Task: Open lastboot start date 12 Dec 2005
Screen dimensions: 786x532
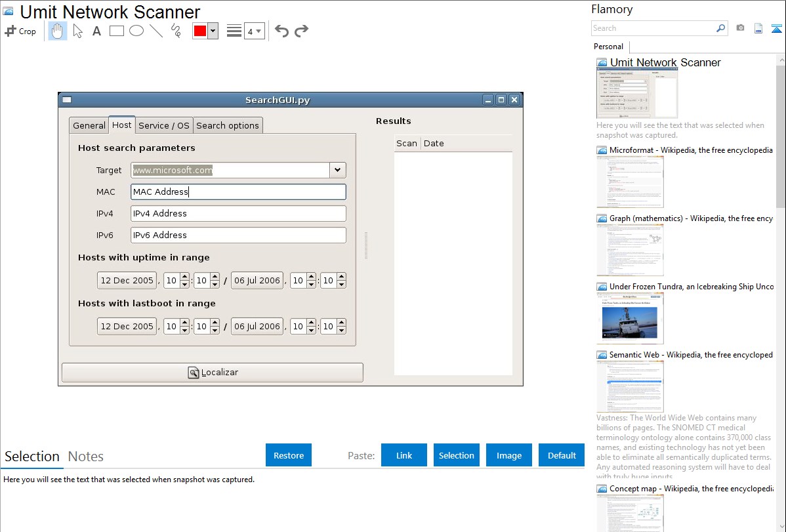Action: point(127,326)
